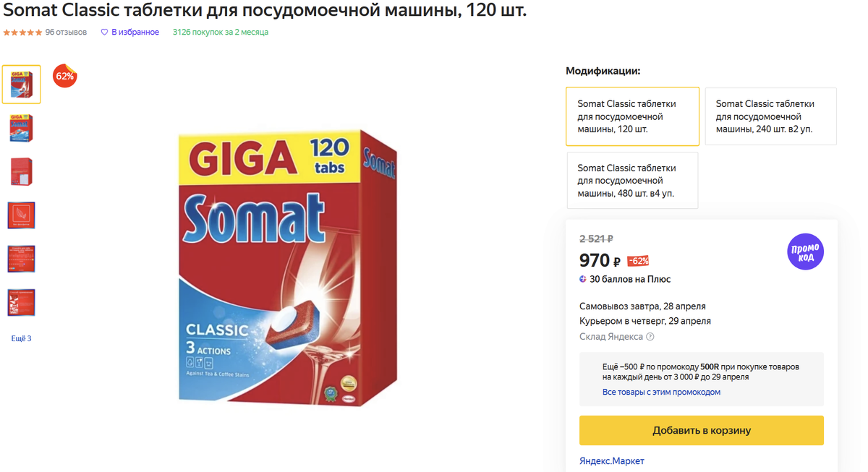Click the red 62% discount sticker

coord(65,76)
